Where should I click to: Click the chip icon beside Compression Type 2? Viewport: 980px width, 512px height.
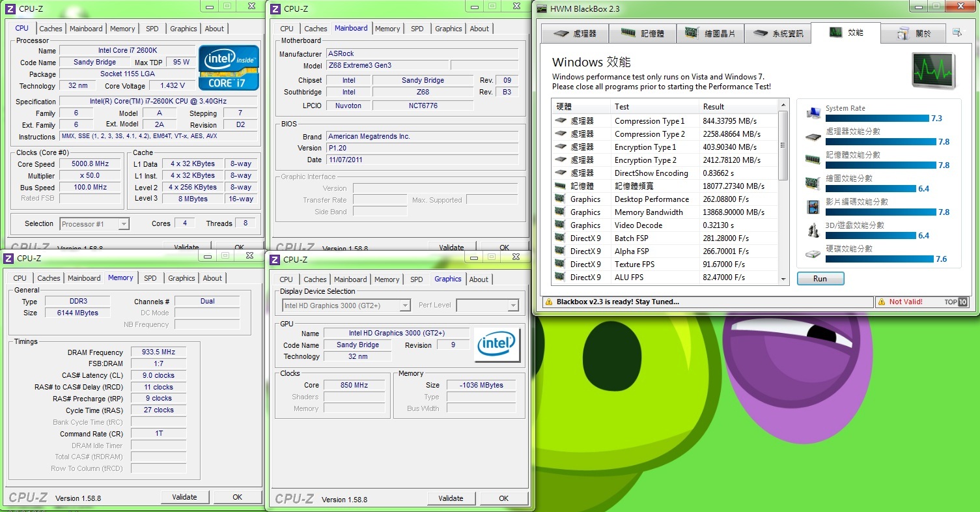click(560, 134)
